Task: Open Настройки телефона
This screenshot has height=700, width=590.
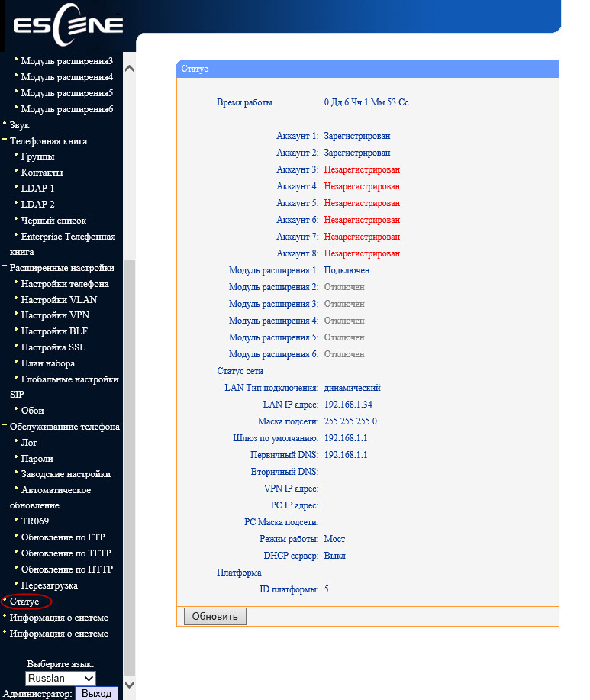Action: click(x=65, y=284)
